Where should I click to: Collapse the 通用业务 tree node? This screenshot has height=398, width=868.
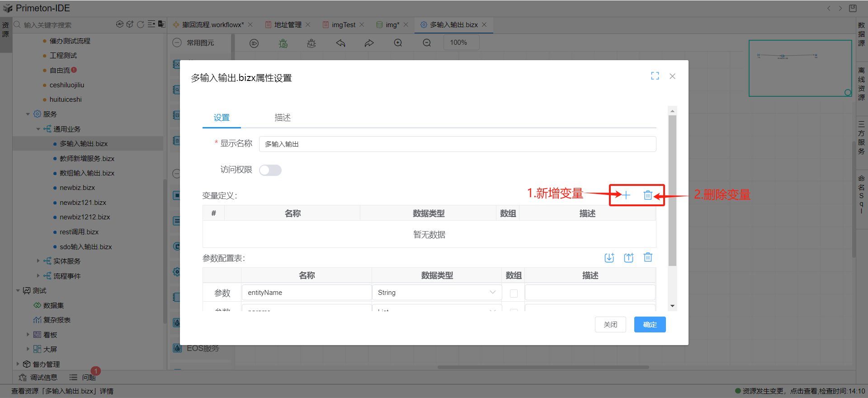(38, 129)
